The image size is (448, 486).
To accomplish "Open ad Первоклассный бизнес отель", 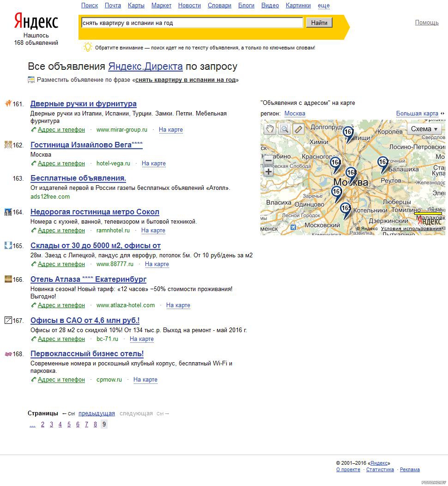I will coord(87,354).
